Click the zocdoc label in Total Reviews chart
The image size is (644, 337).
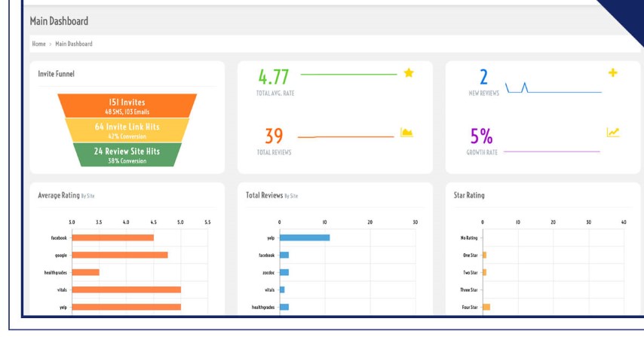click(x=268, y=273)
